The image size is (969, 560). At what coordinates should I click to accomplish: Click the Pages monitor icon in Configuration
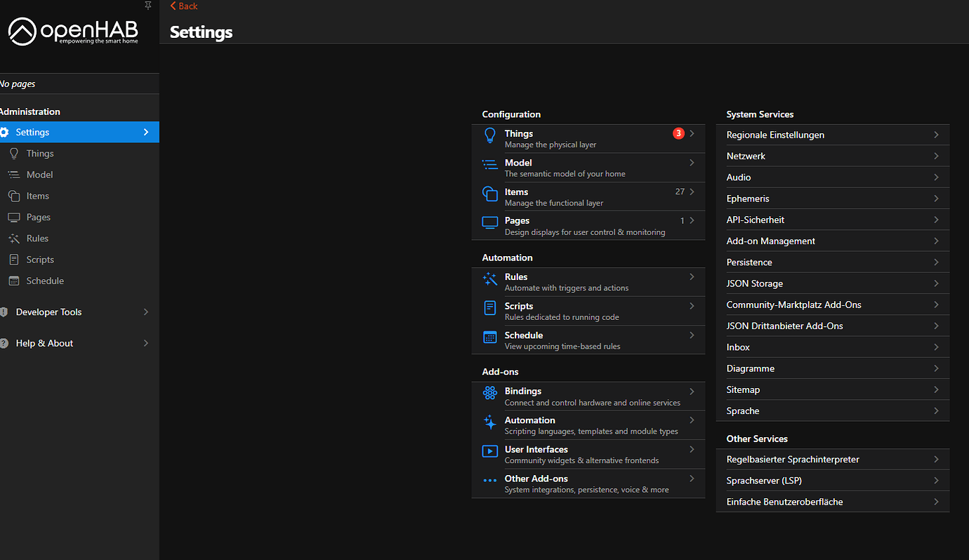pos(489,223)
